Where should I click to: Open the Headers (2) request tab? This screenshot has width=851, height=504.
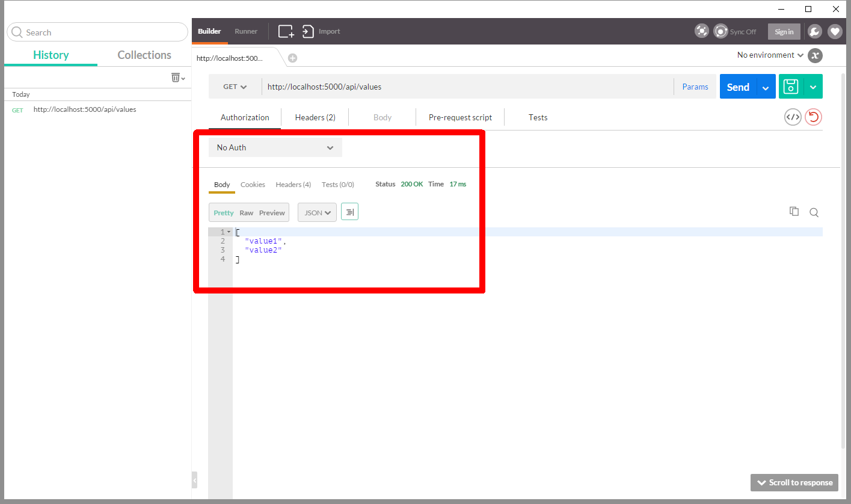click(315, 117)
